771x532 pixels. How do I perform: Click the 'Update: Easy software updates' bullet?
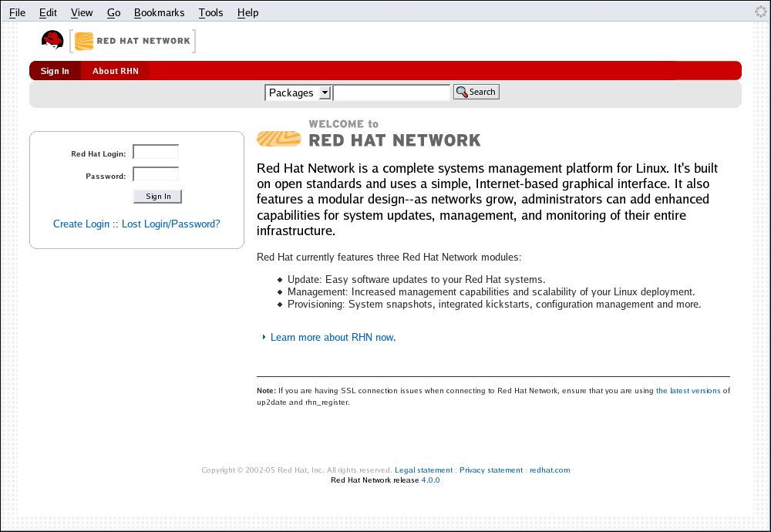click(416, 279)
